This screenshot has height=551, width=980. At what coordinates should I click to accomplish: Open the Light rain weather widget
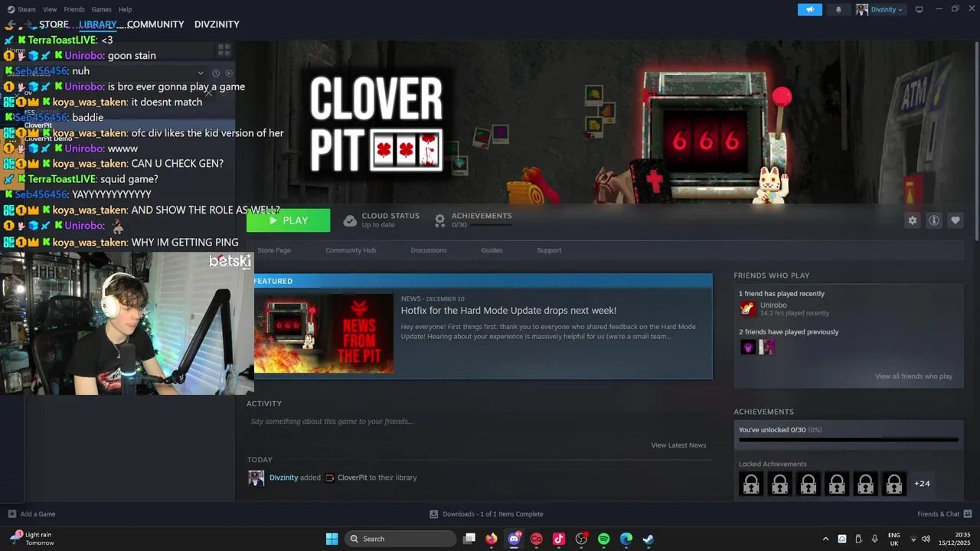(x=31, y=539)
